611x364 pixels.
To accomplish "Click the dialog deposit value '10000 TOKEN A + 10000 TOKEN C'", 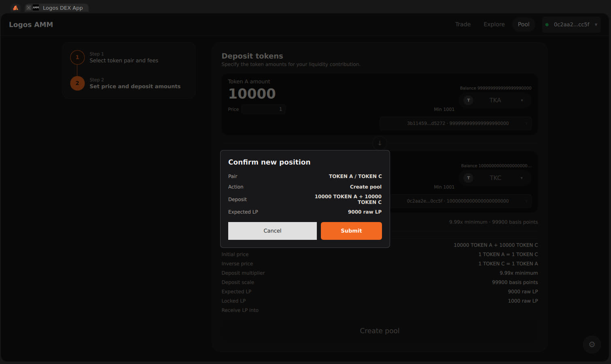I will [348, 199].
